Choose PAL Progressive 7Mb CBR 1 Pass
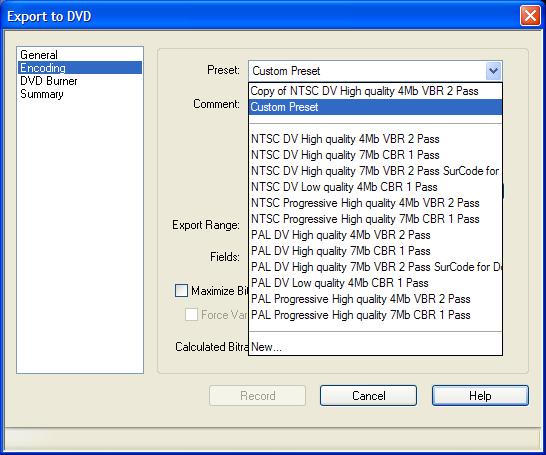546x455 pixels. click(375, 315)
